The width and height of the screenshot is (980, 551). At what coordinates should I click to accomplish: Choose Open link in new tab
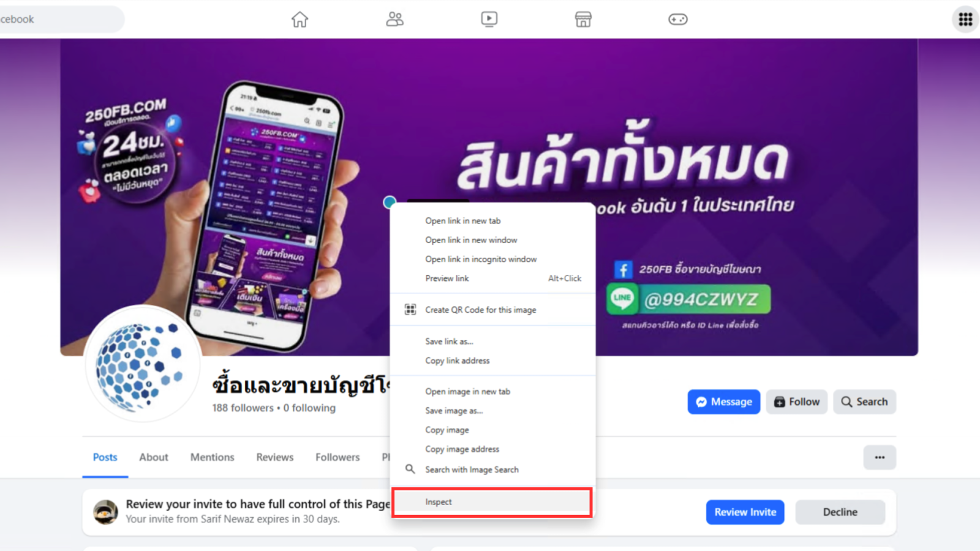(x=462, y=220)
